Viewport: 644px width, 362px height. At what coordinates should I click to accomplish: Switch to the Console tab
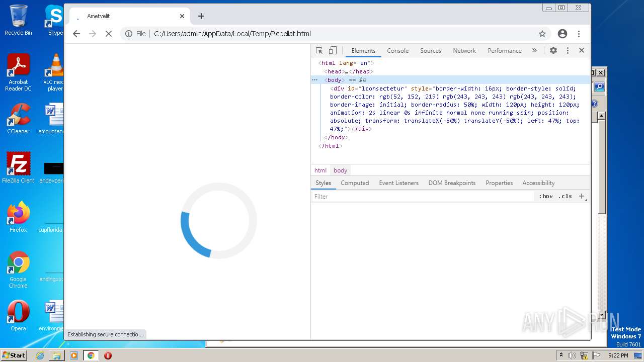397,51
